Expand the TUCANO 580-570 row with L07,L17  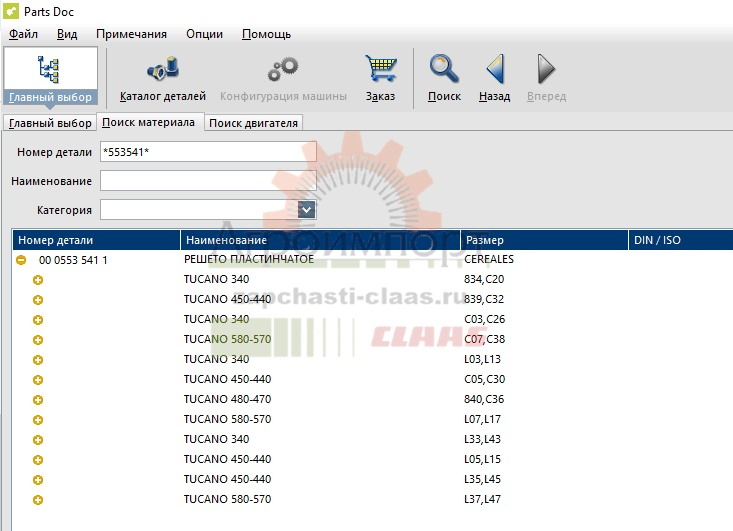38,420
